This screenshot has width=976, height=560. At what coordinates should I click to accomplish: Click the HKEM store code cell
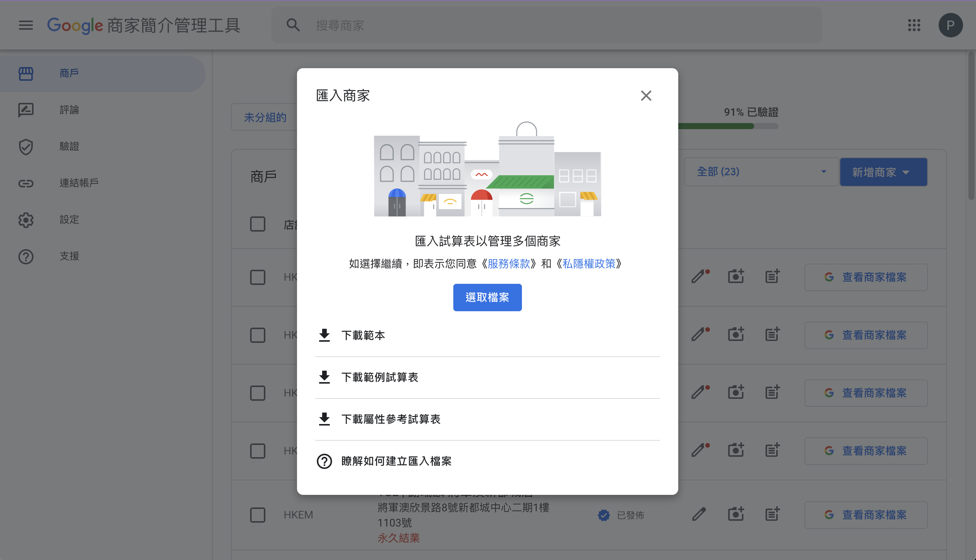coord(298,515)
